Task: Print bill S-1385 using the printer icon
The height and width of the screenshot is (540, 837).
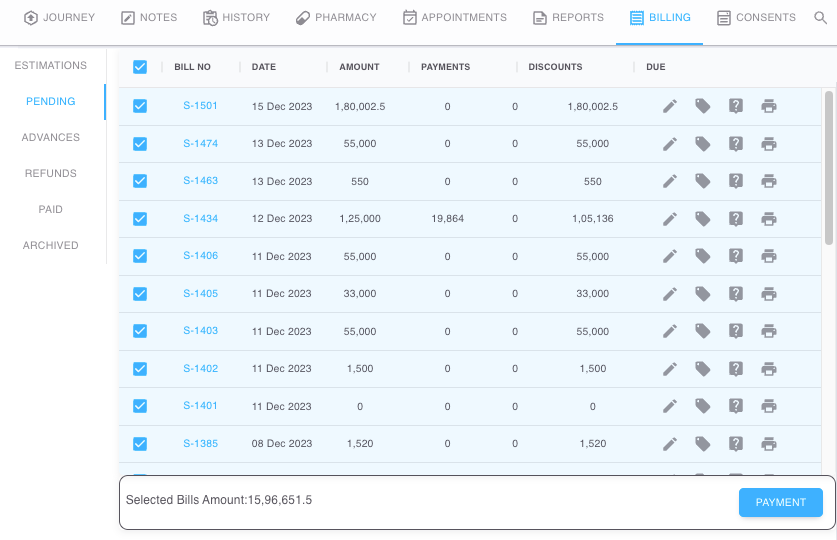Action: point(769,444)
